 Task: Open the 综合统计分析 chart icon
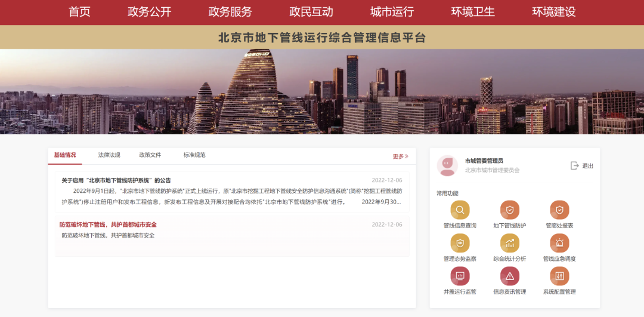tap(510, 243)
